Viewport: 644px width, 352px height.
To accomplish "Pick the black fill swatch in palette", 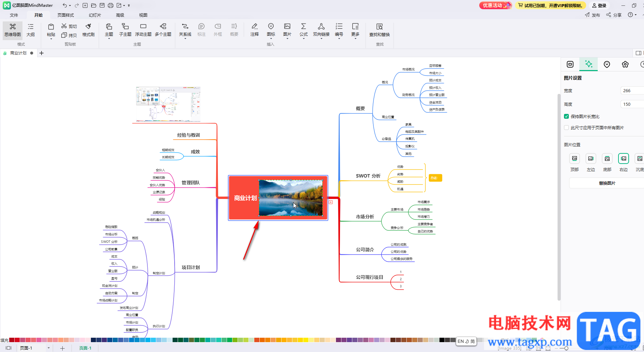I will point(442,340).
